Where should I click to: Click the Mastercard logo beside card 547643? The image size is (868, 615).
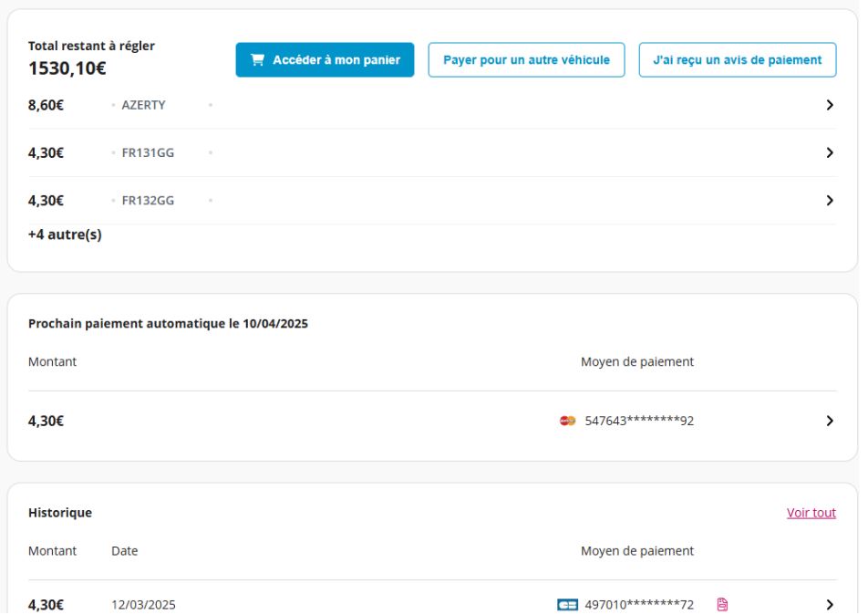pyautogui.click(x=567, y=421)
